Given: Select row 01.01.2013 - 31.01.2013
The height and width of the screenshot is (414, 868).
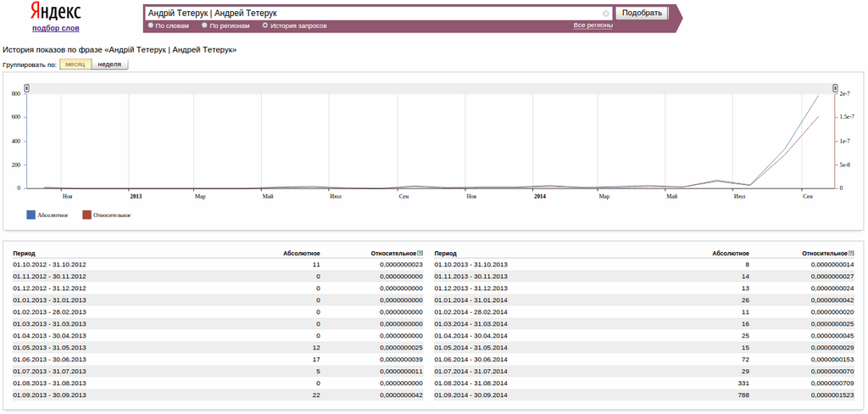Looking at the screenshot, I should (218, 300).
